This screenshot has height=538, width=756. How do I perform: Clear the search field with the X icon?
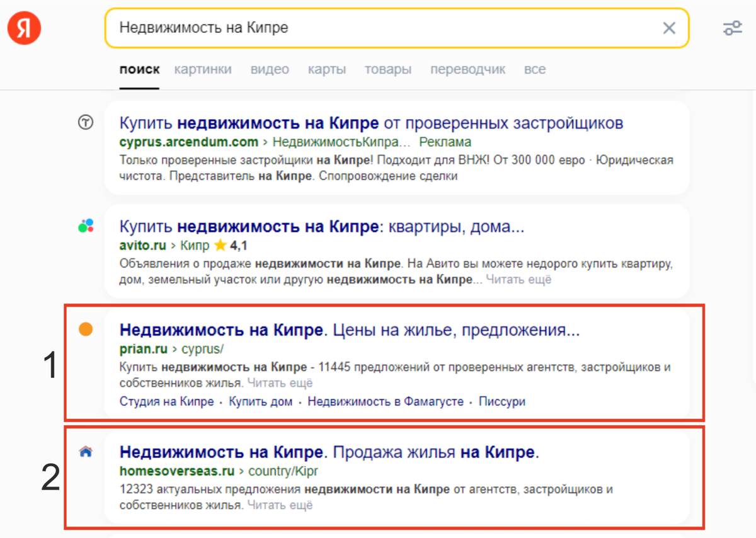[x=669, y=28]
